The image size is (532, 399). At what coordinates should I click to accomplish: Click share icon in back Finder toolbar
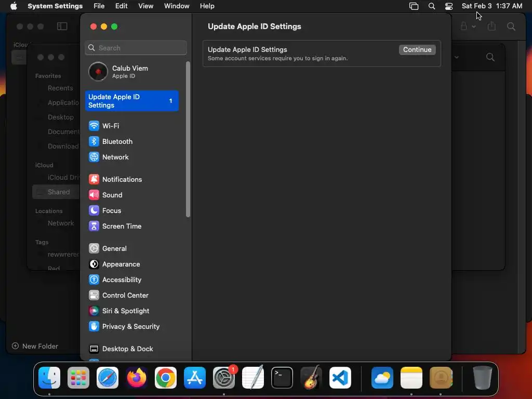[491, 26]
